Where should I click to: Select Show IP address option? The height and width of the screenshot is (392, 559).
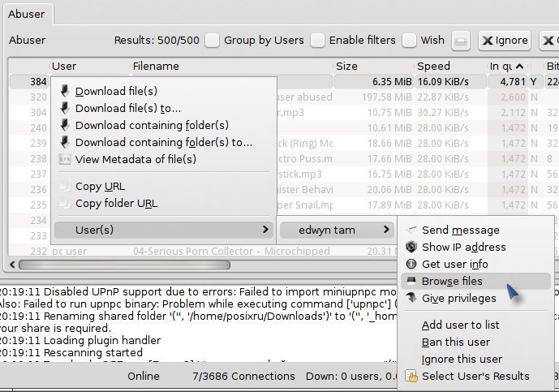[x=475, y=247]
